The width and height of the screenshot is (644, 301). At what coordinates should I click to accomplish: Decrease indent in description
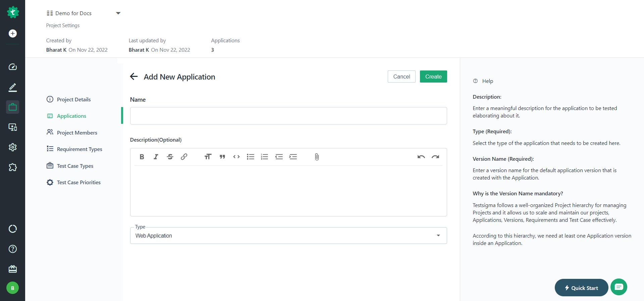click(279, 157)
